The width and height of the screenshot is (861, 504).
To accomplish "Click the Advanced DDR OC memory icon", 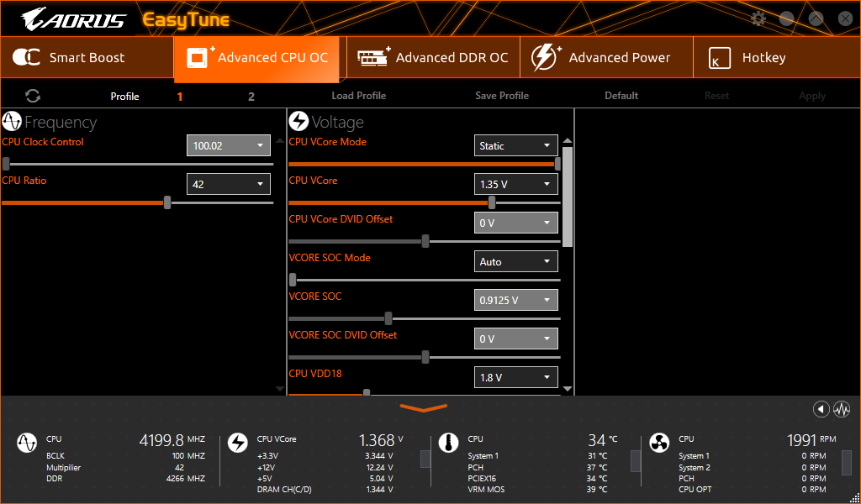I will tap(374, 56).
